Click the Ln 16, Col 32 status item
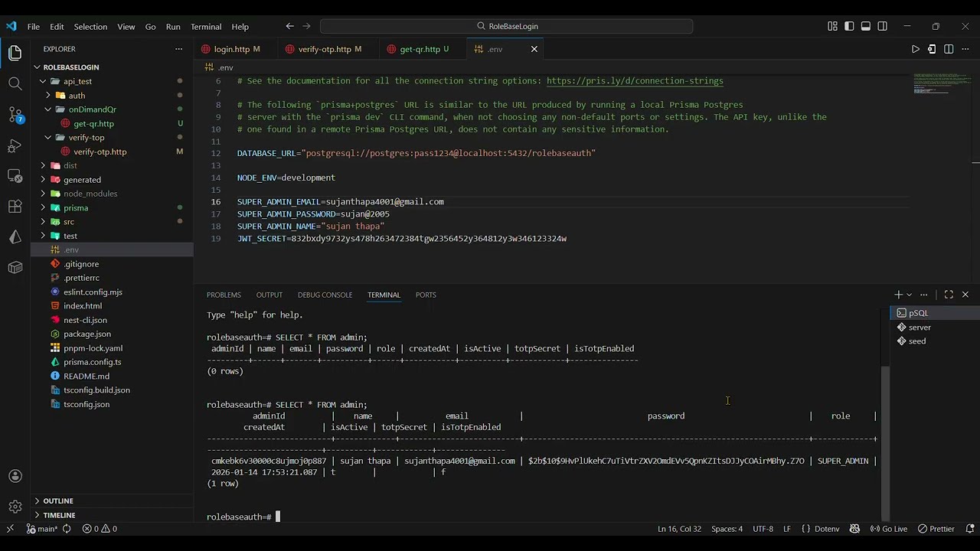Screen dimensions: 980x551 [679, 529]
